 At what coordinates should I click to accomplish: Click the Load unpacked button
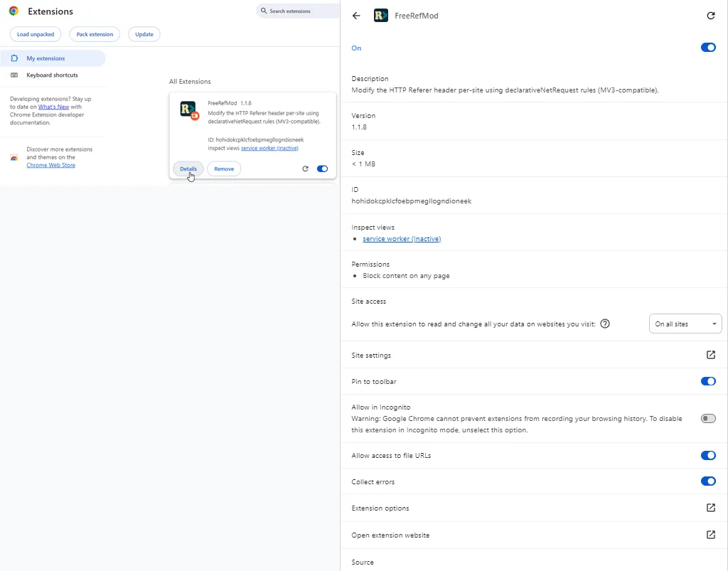click(x=36, y=34)
